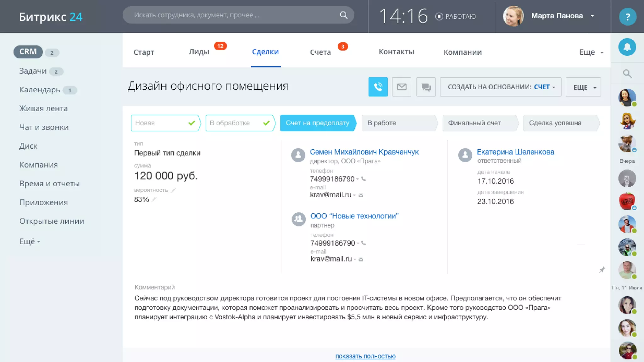The width and height of the screenshot is (644, 362).
Task: Click the magnifier icon in right sidebar
Action: (627, 74)
